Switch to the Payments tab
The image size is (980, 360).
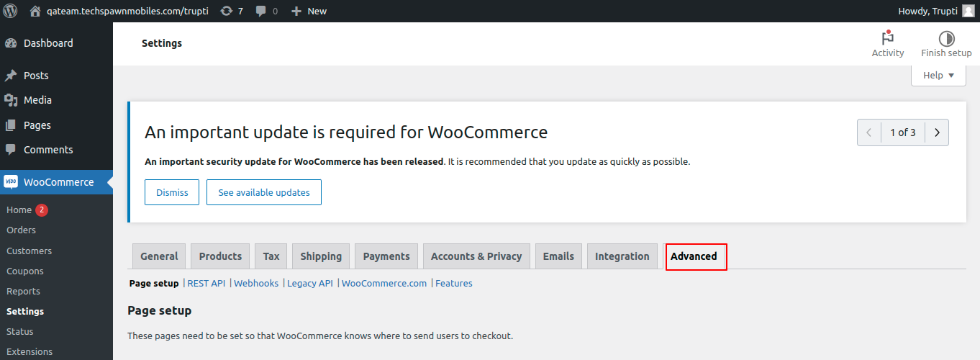tap(386, 256)
